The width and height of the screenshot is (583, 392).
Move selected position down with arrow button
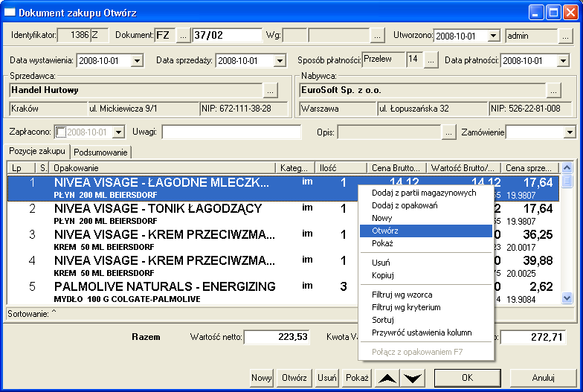(413, 378)
